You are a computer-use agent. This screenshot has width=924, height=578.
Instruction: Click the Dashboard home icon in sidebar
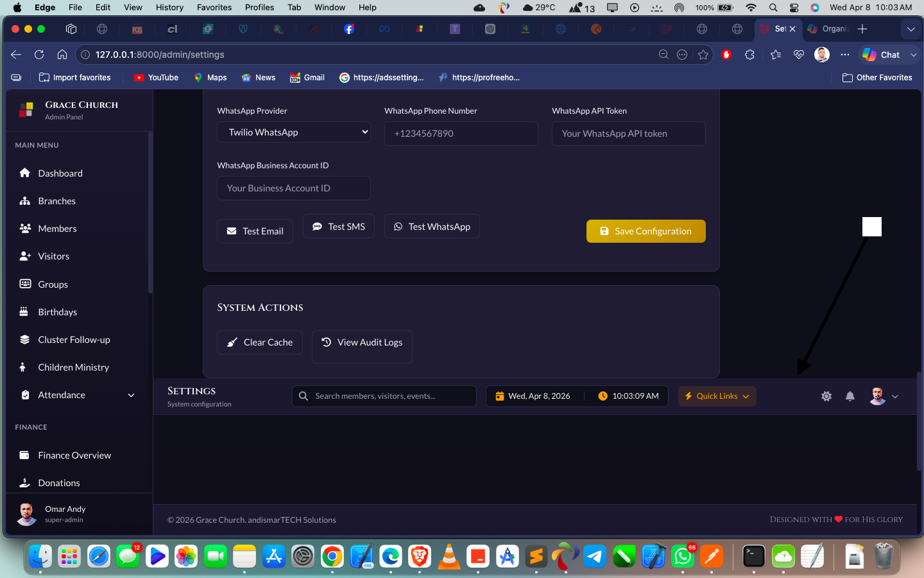point(25,173)
